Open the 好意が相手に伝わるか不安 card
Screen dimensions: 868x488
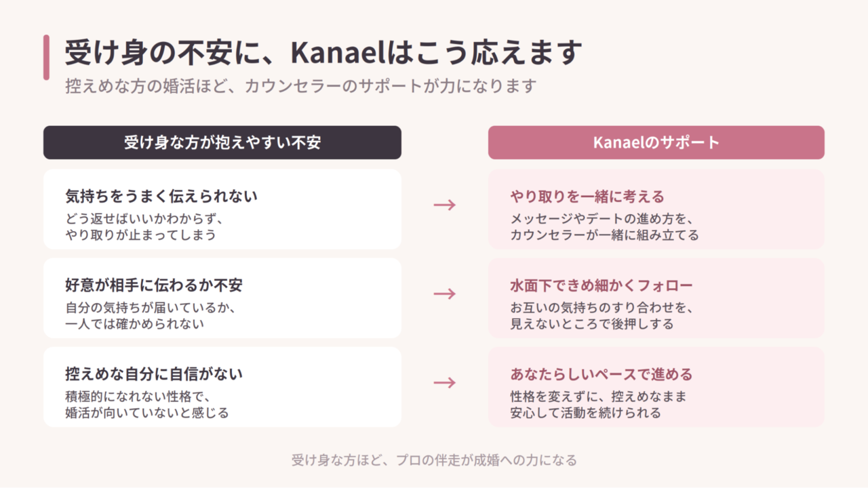click(x=222, y=298)
